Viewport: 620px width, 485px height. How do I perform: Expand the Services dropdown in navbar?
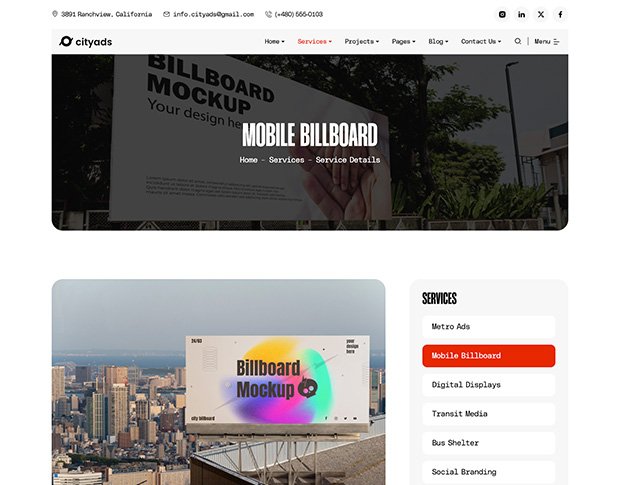[315, 42]
